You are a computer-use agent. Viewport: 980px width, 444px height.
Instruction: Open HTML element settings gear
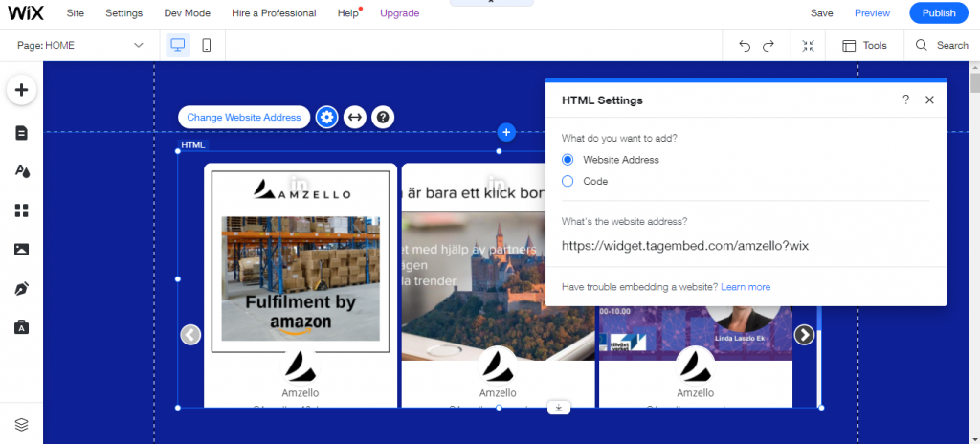click(327, 117)
